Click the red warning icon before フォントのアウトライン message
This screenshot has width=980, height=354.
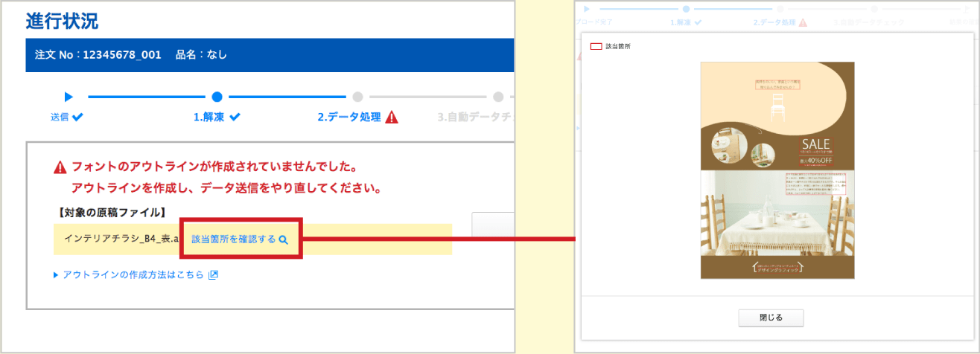(60, 167)
